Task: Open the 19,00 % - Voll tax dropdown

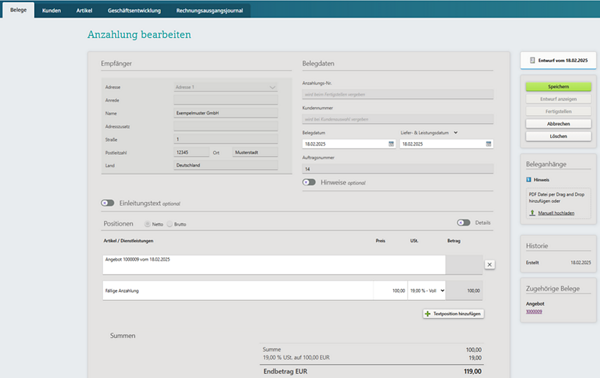Action: coord(427,291)
